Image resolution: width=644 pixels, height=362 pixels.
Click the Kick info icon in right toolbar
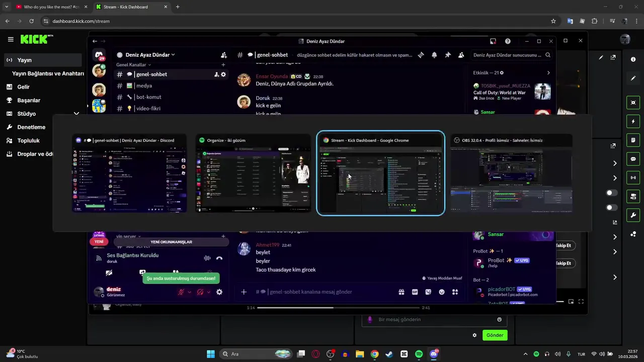pos(633,59)
